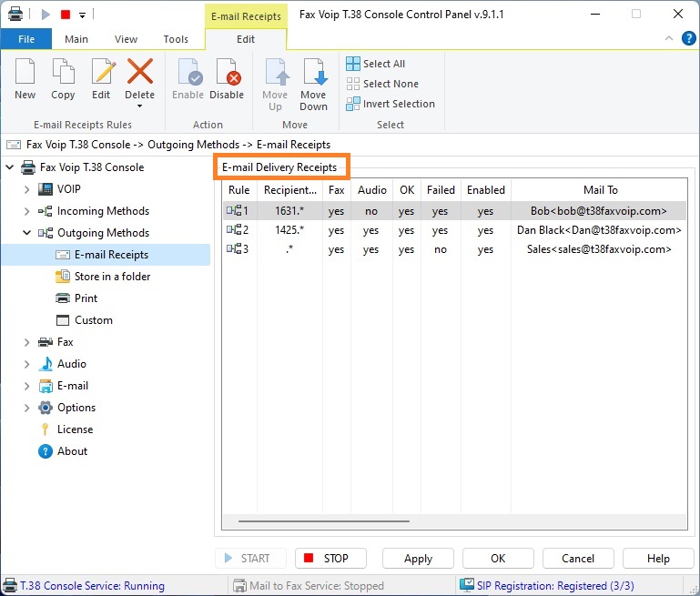
Task: Select the Print tree item
Action: (86, 298)
